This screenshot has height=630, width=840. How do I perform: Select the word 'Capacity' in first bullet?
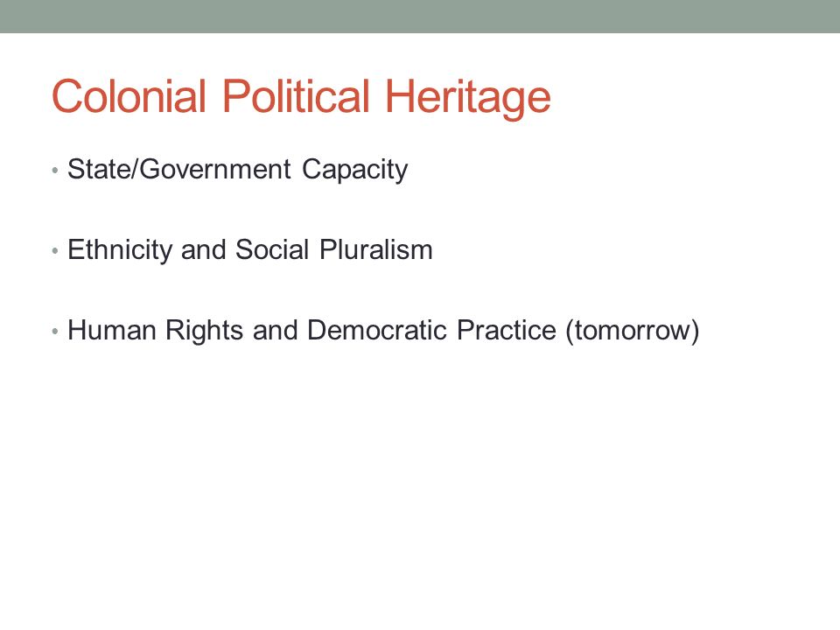click(x=354, y=171)
